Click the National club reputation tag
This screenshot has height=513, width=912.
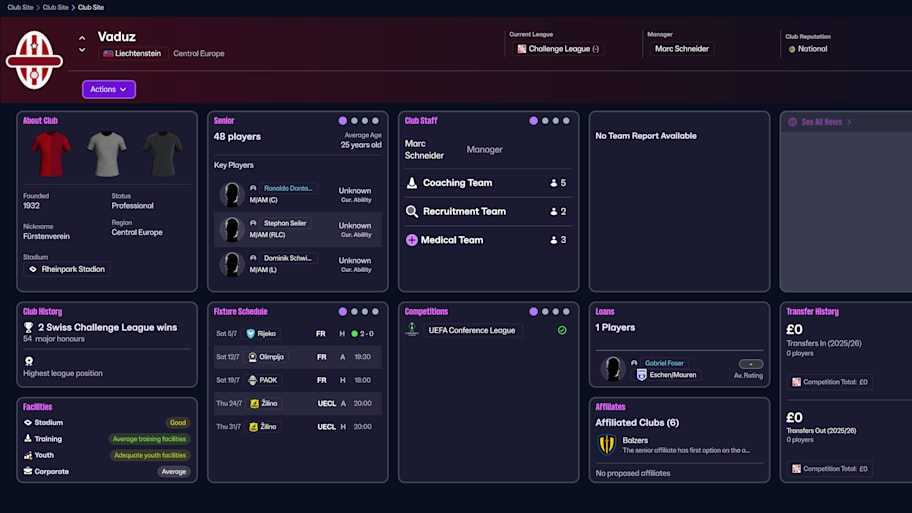point(807,49)
